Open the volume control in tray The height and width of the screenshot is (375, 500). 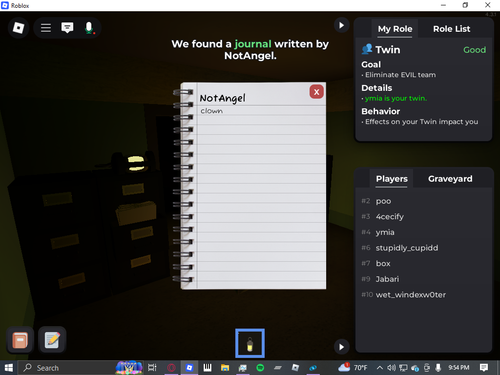click(x=391, y=368)
